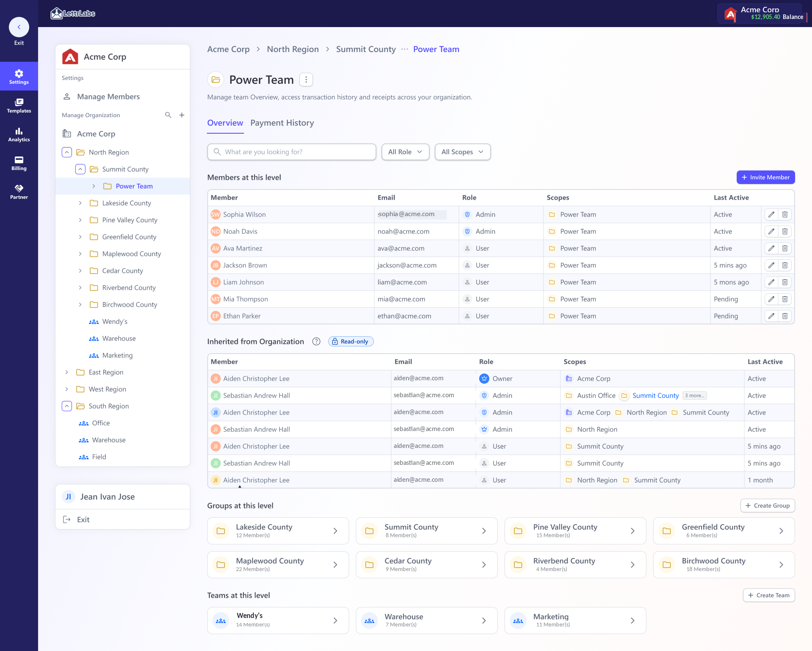Delete Ethan Parker from the team
812x651 pixels.
pyautogui.click(x=785, y=316)
